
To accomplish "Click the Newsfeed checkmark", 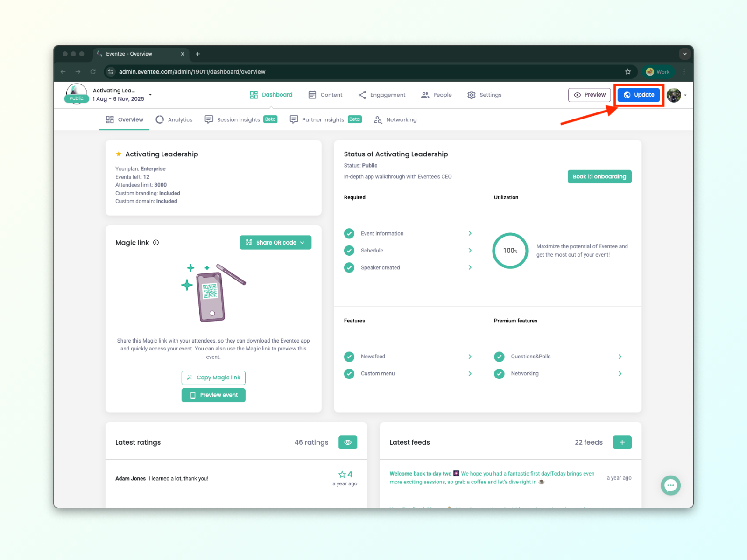I will tap(349, 357).
